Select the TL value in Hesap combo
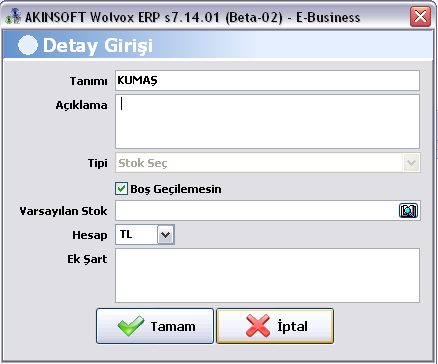 [137, 235]
